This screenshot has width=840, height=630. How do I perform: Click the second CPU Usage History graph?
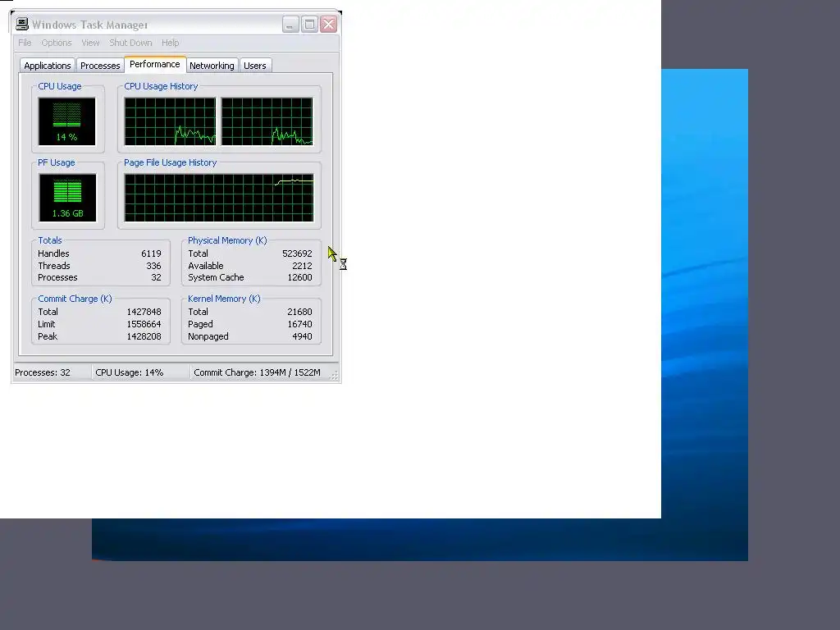pos(267,121)
